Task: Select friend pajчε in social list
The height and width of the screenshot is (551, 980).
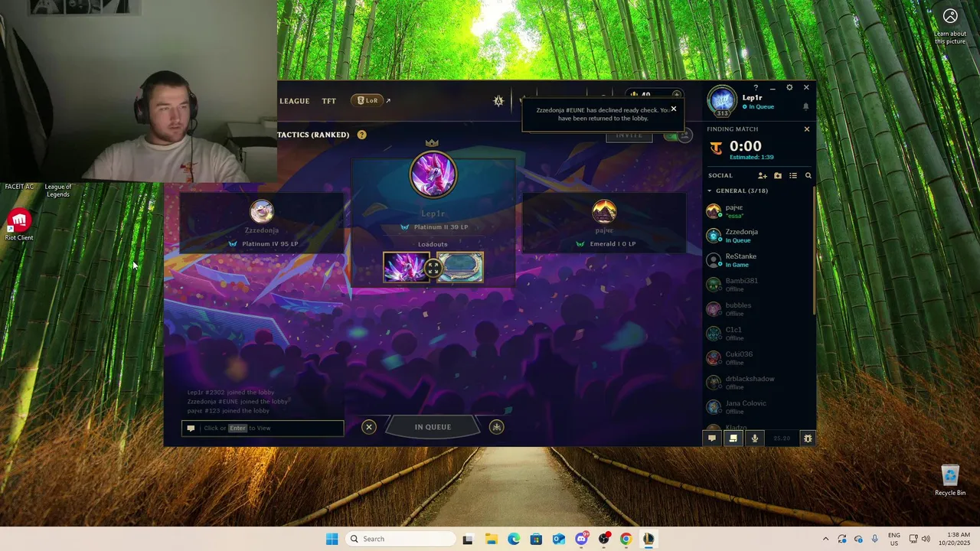Action: point(758,210)
